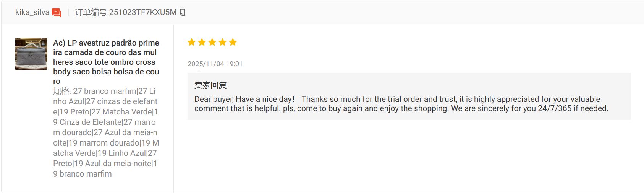Image resolution: width=644 pixels, height=193 pixels.
Task: Click the 规格 specification label
Action: (x=62, y=91)
